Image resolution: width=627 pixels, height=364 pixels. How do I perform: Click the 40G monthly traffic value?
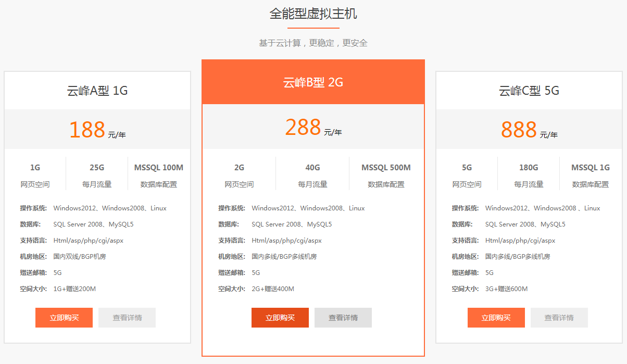point(312,168)
